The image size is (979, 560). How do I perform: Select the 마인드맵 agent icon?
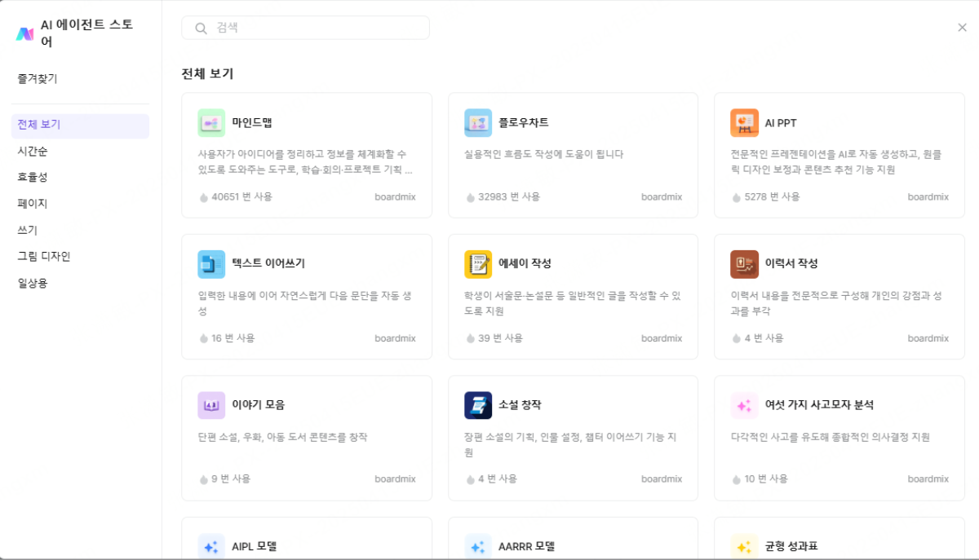point(211,122)
